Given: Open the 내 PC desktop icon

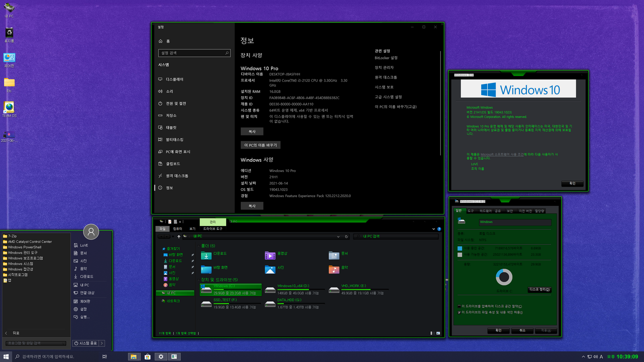Looking at the screenshot, I should pos(9,10).
